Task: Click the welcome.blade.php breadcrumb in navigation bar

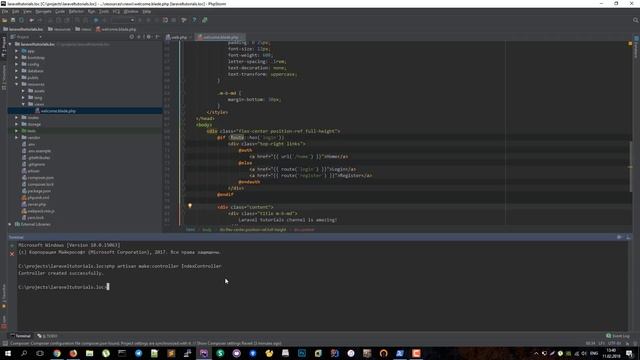Action: click(116, 29)
